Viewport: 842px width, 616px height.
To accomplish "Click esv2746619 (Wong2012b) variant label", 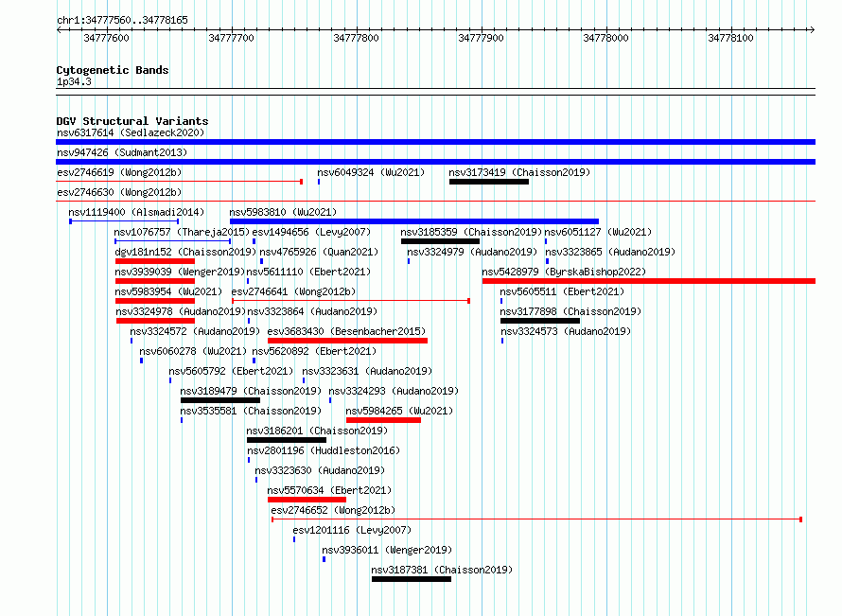I will [119, 172].
